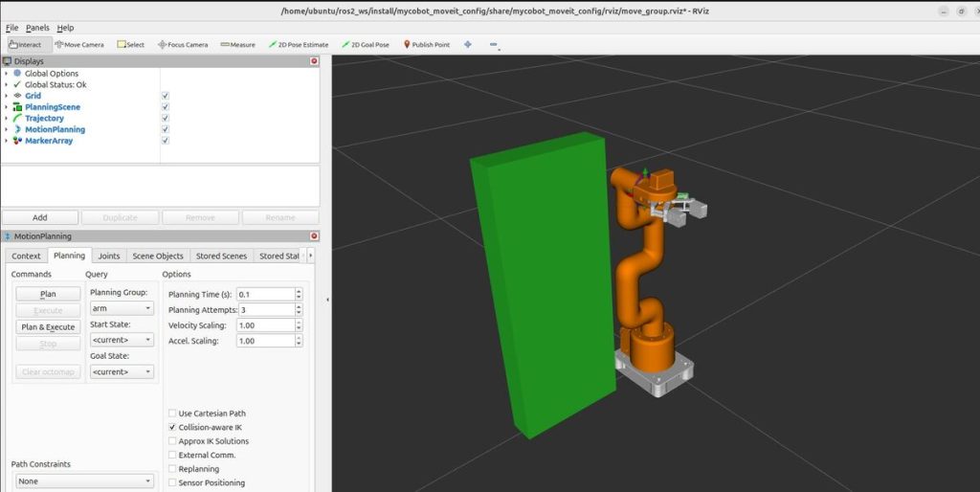Click the Plan & Execute button
980x492 pixels.
coord(48,327)
